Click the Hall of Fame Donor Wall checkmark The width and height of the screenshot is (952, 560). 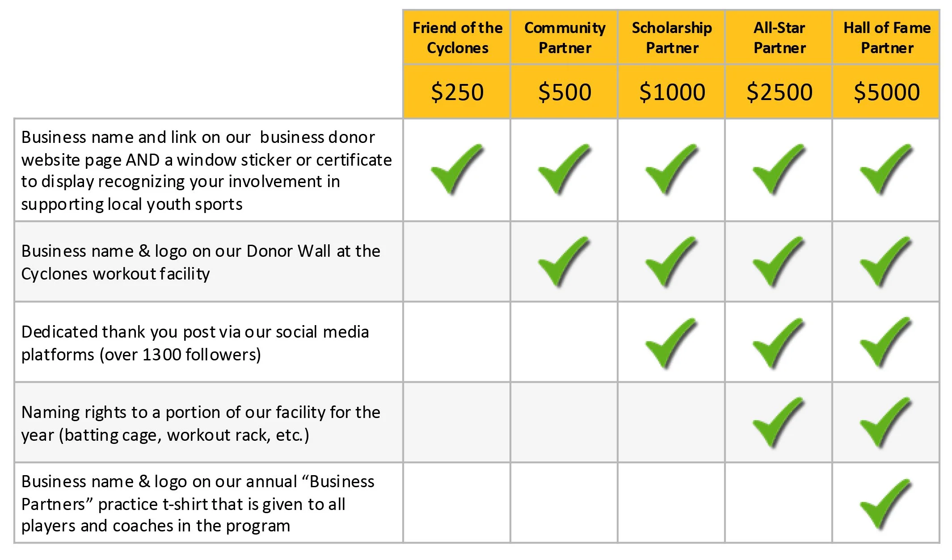click(x=886, y=262)
